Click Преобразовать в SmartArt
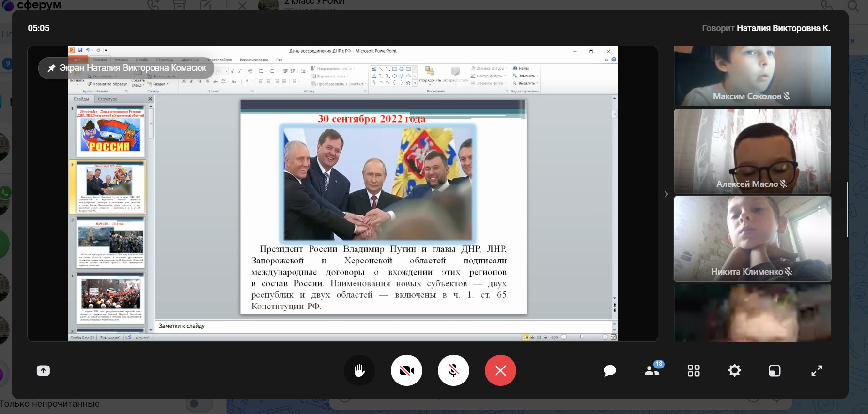868x414 pixels. [x=338, y=84]
